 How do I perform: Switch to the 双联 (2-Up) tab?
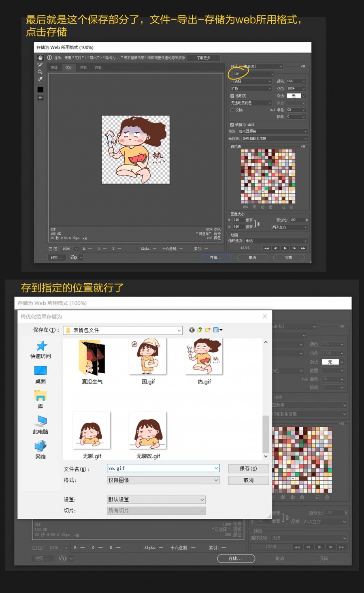tap(83, 68)
